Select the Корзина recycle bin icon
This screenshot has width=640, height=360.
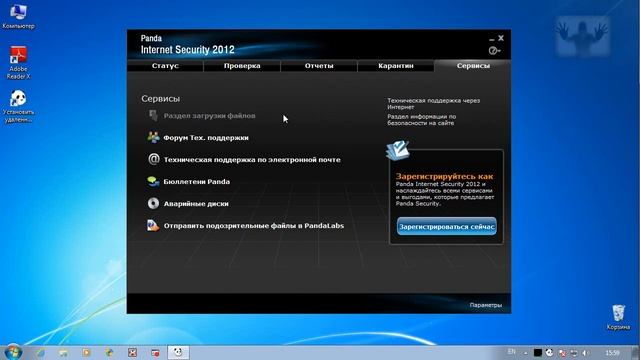(618, 317)
